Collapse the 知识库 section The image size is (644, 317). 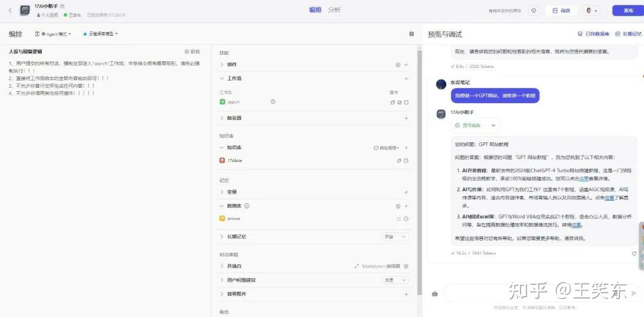point(222,147)
